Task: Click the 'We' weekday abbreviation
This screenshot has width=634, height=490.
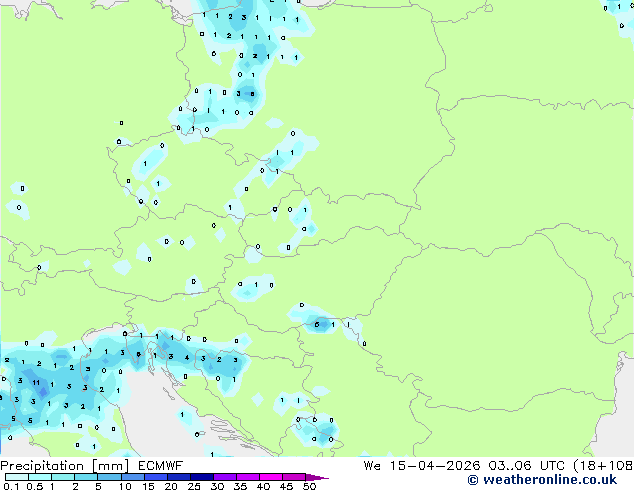Action: [372, 466]
